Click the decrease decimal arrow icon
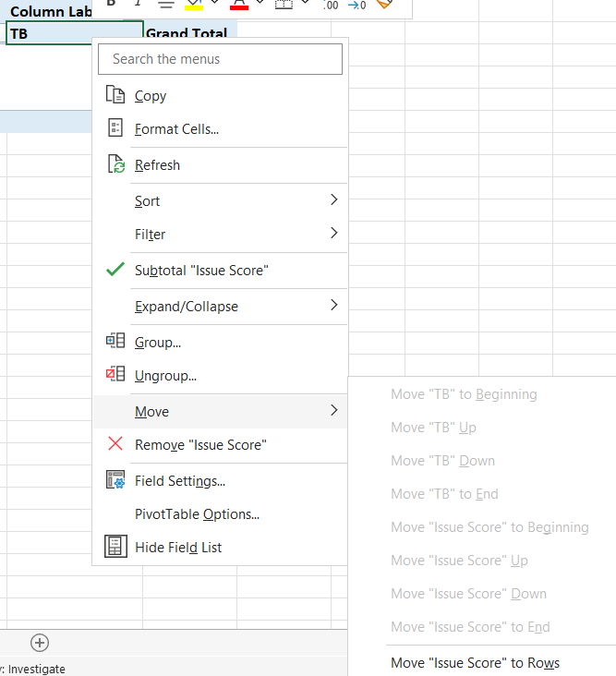Image resolution: width=616 pixels, height=676 pixels. [356, 6]
